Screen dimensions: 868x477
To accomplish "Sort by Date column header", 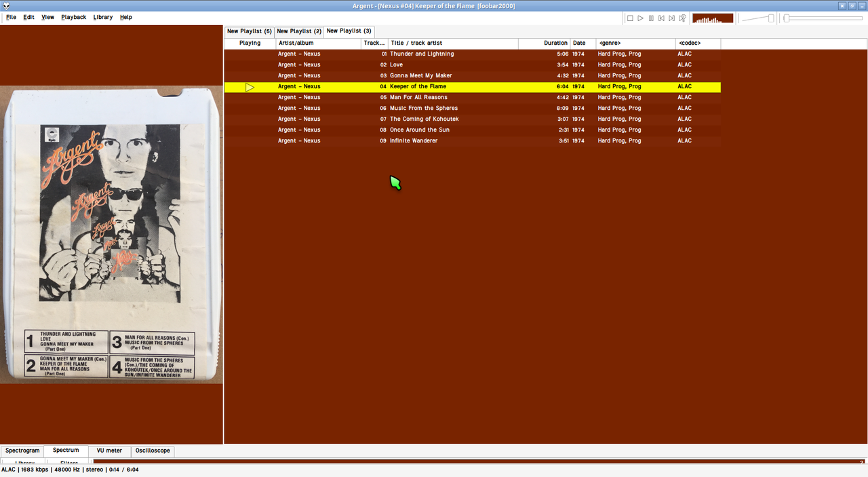I will [583, 43].
